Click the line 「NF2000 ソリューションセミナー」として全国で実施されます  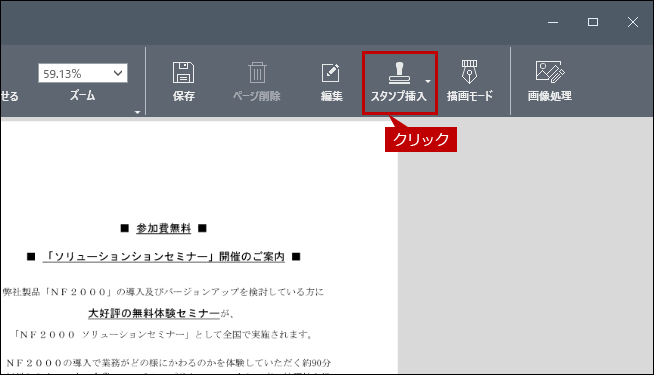163,335
